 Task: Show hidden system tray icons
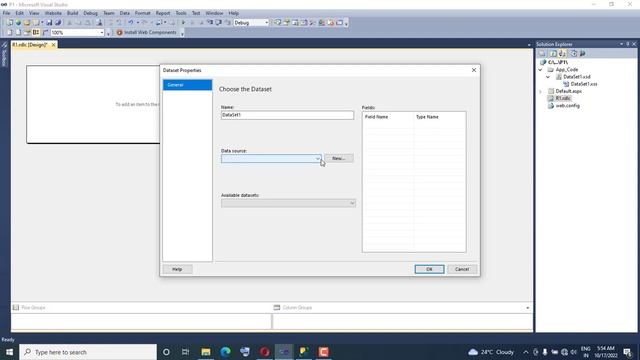coord(526,352)
